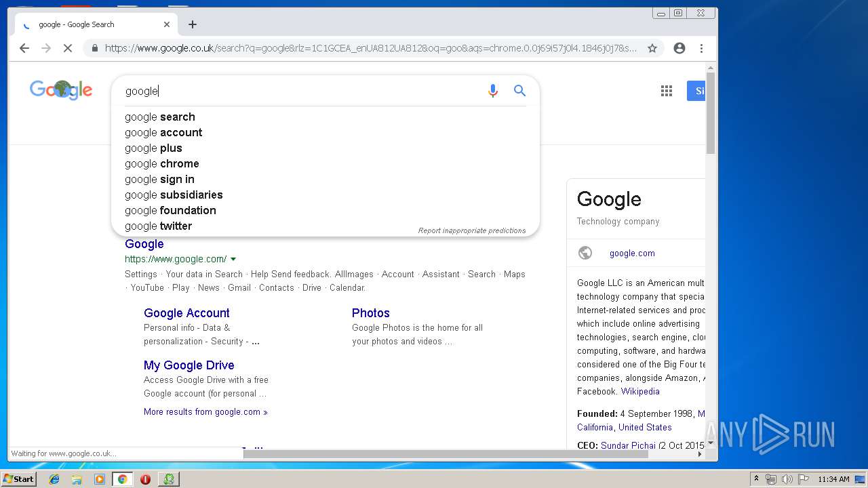Open the Chrome profile avatar menu
868x488 pixels.
coord(679,48)
